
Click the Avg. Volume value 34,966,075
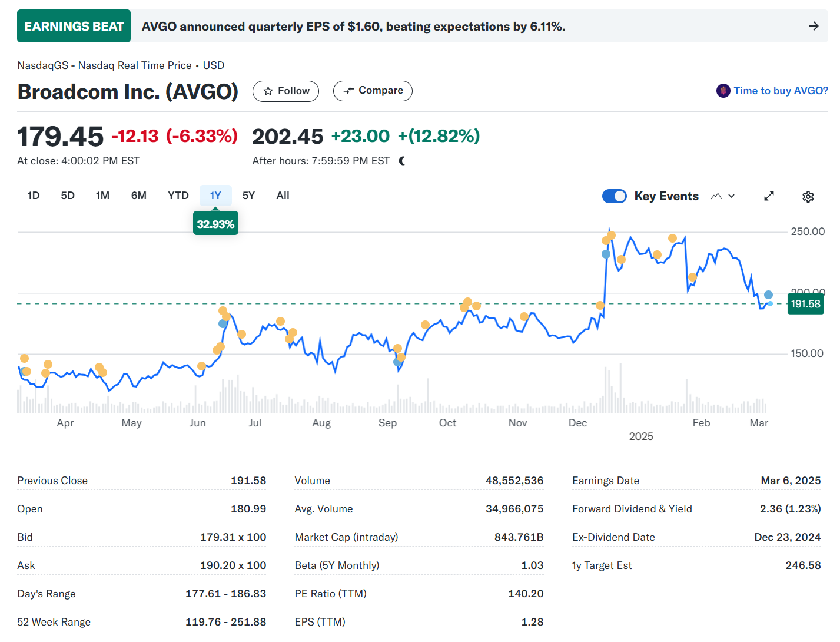pyautogui.click(x=514, y=509)
